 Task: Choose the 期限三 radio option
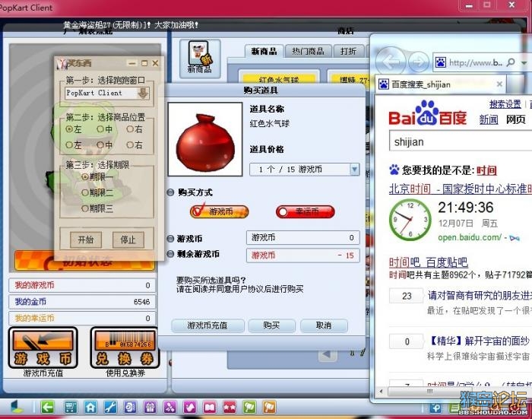[x=85, y=208]
